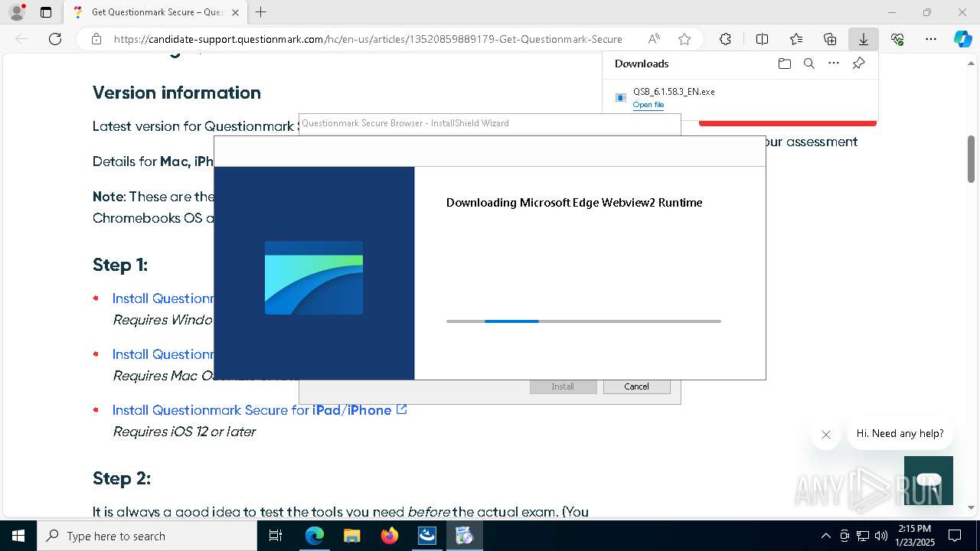
Task: Open the Windows Start menu
Action: tap(18, 536)
